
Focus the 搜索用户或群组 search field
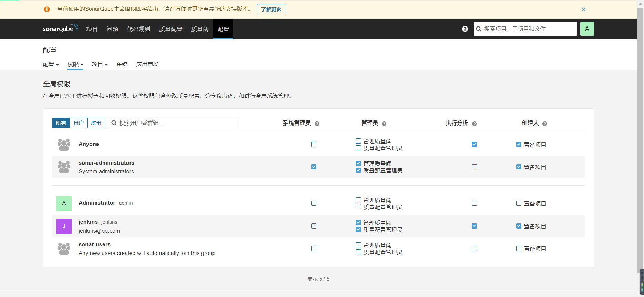coord(173,123)
